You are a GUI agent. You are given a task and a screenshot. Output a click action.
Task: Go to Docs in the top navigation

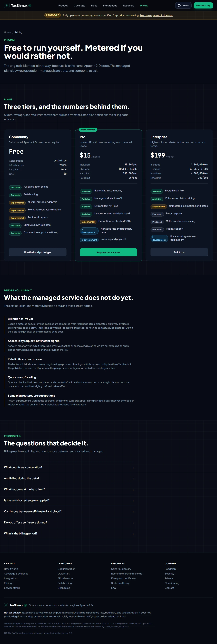pos(94,5)
